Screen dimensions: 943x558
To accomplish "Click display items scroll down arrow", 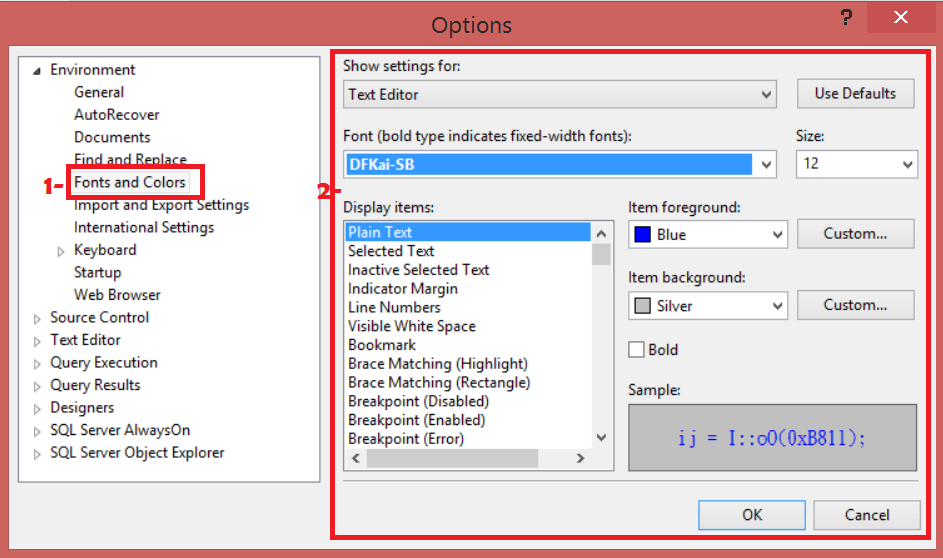I will coord(601,438).
